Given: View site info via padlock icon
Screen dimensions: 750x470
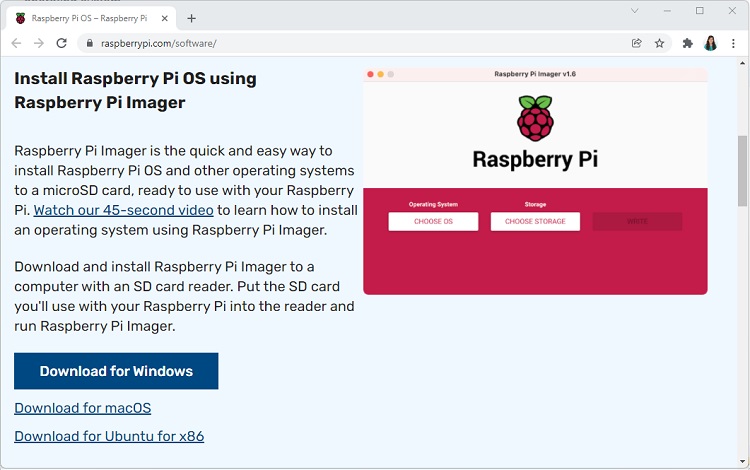Looking at the screenshot, I should pos(89,44).
